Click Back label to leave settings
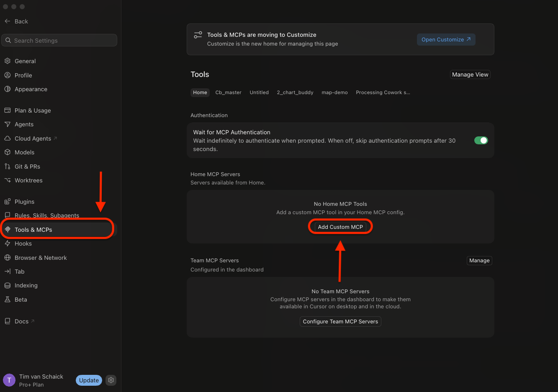 (21, 21)
